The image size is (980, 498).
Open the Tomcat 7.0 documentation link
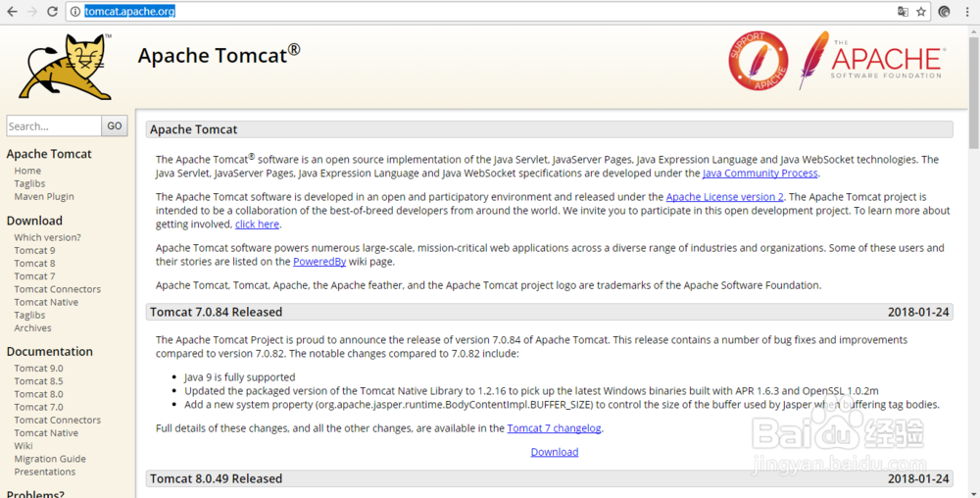(39, 407)
